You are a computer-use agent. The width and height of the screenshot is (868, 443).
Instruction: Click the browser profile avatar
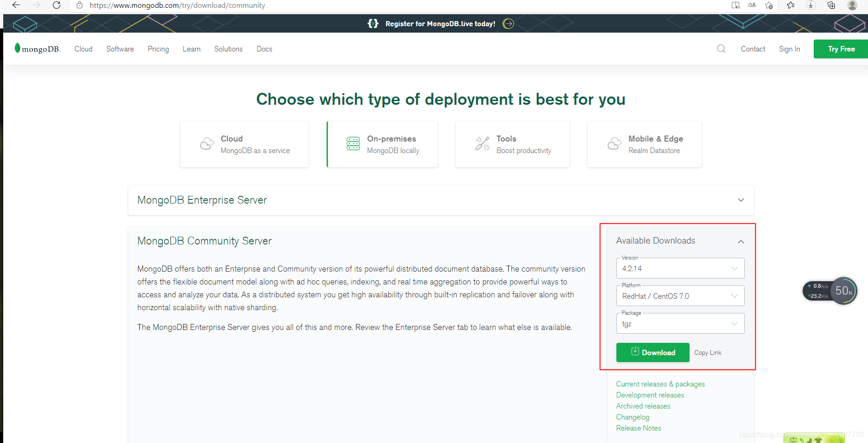pos(852,5)
